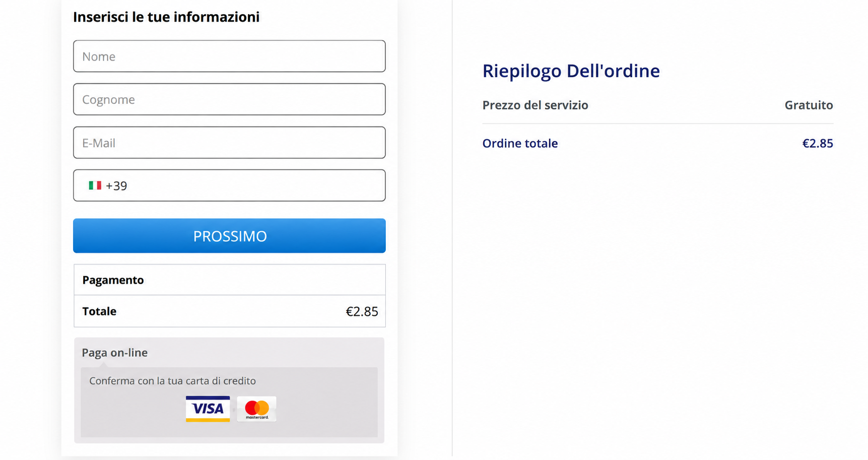Open the Italian flag country selector
Screen dimensions: 868x460
(x=95, y=185)
